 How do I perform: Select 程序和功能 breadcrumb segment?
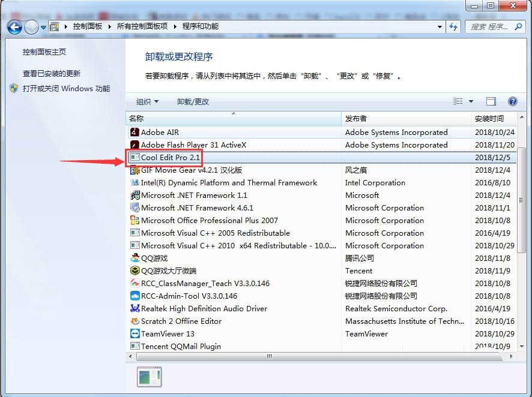point(201,26)
